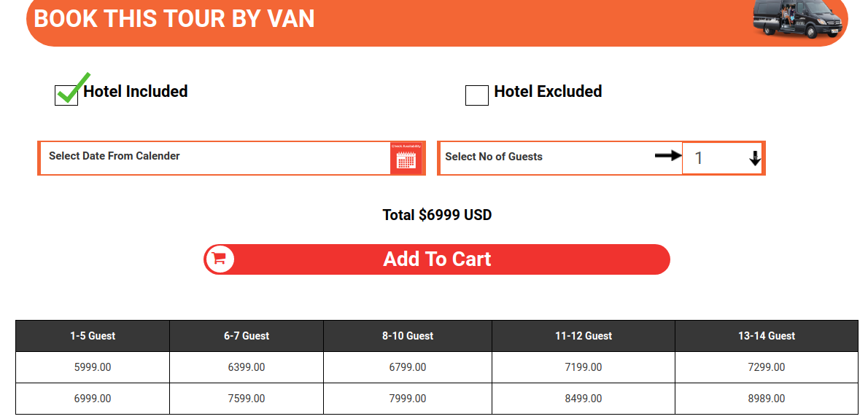Click the down arrow on guests selector

pyautogui.click(x=755, y=157)
